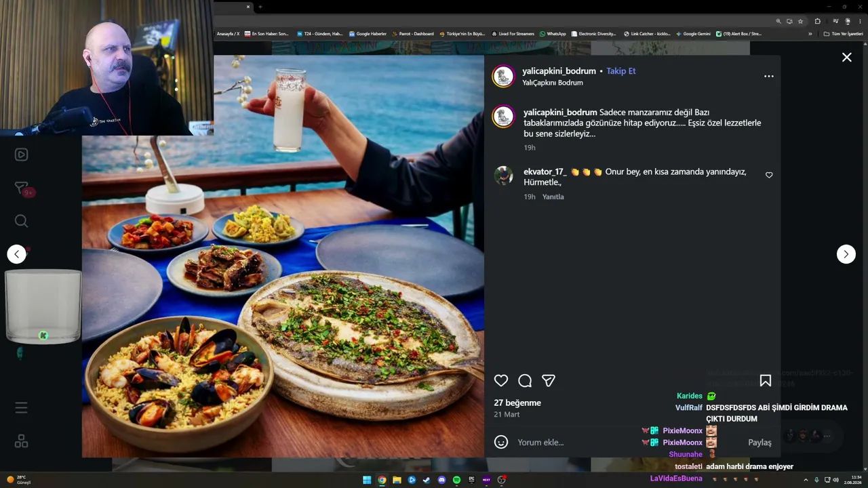
Task: Click the taskbar volume speaker icon
Action: [835, 480]
